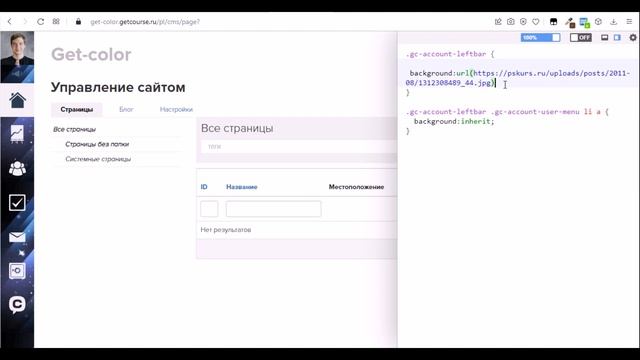Screen dimensions: 640x360
Task: Open the analytics chart icon in sidebar
Action: click(17, 134)
